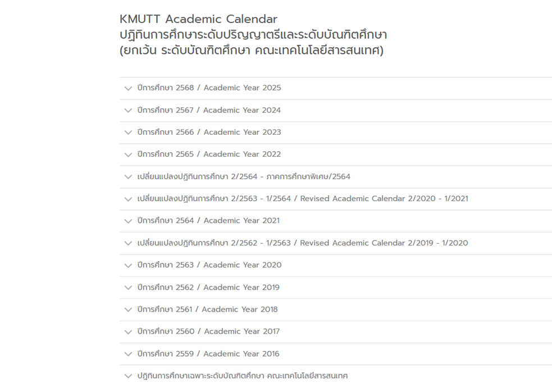Click the KMUTT Academic Calendar heading
The image size is (552, 392).
198,20
